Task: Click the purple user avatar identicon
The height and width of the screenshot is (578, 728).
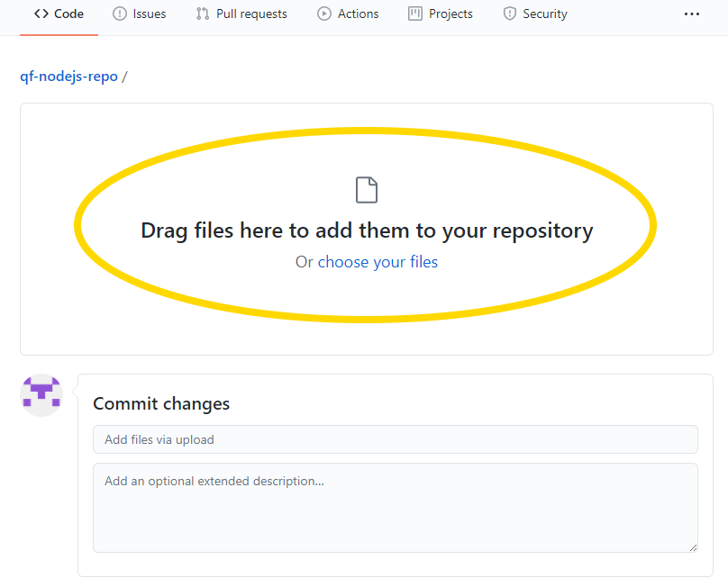Action: coord(41,395)
